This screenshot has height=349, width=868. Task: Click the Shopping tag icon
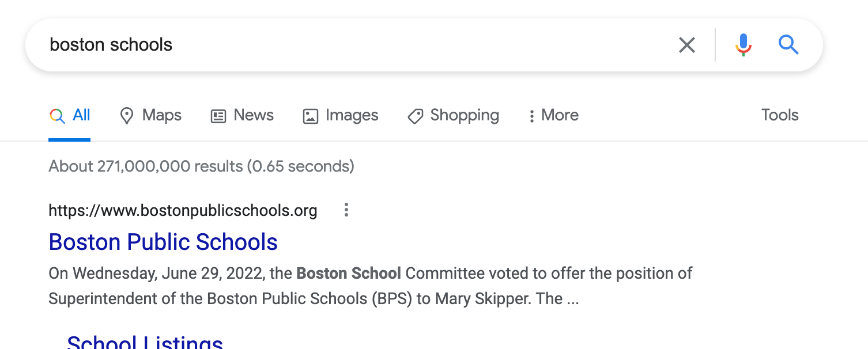(x=414, y=116)
